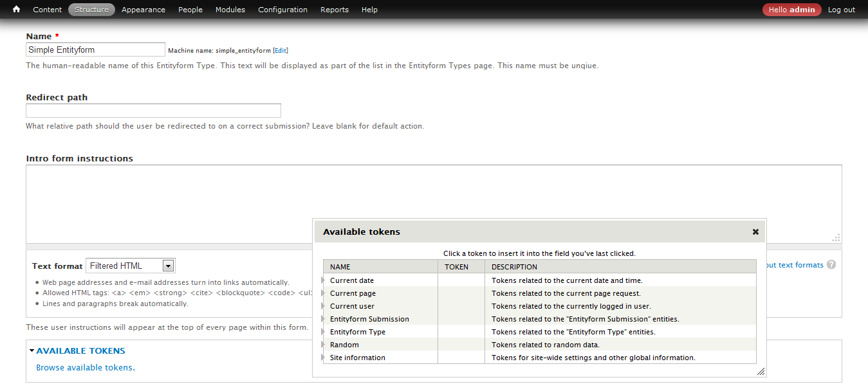Click Edit next to the machine name
This screenshot has width=868, height=391.
click(x=281, y=50)
